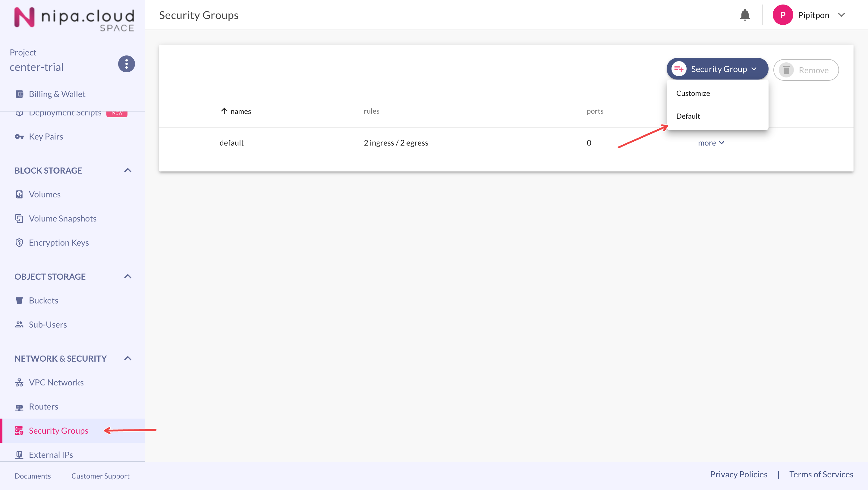The width and height of the screenshot is (868, 490).
Task: Open Key Pairs page
Action: (46, 137)
